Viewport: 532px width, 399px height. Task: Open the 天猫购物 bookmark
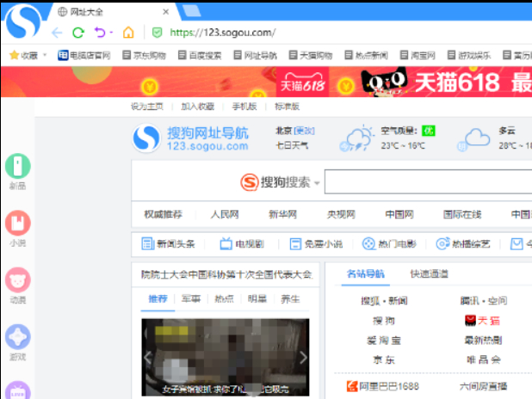pyautogui.click(x=311, y=55)
